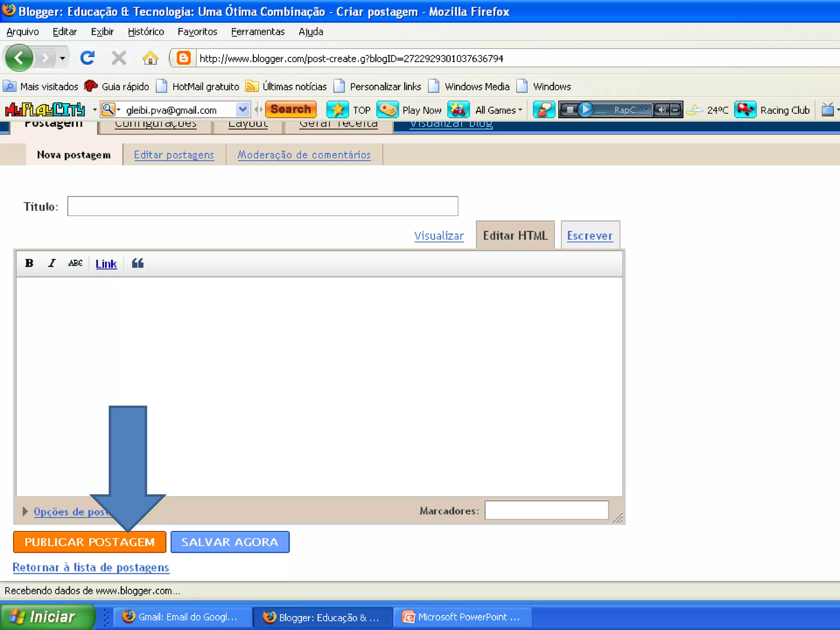Go to the Firefox home page icon
This screenshot has width=840, height=630.
(150, 58)
